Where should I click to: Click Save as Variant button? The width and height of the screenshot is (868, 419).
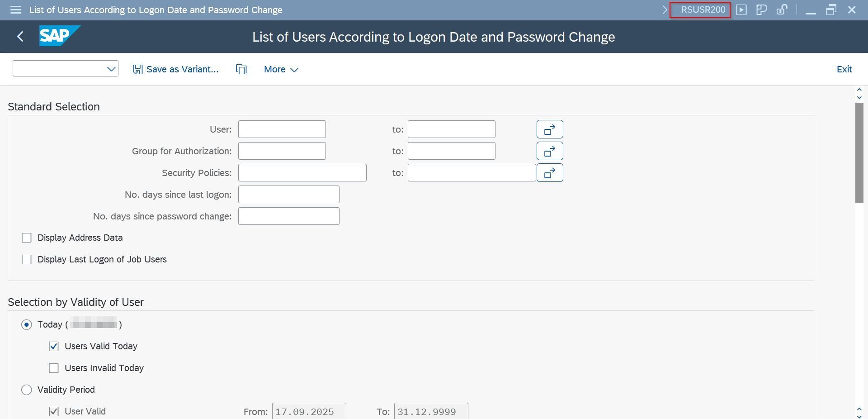click(175, 69)
